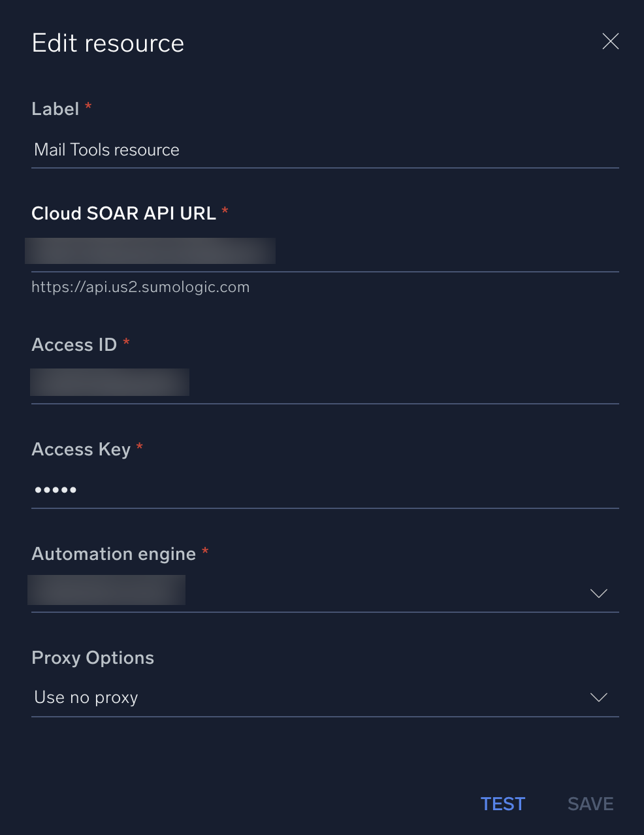The width and height of the screenshot is (644, 835).
Task: Select the Label field containing Mail Tools resource
Action: point(261,150)
